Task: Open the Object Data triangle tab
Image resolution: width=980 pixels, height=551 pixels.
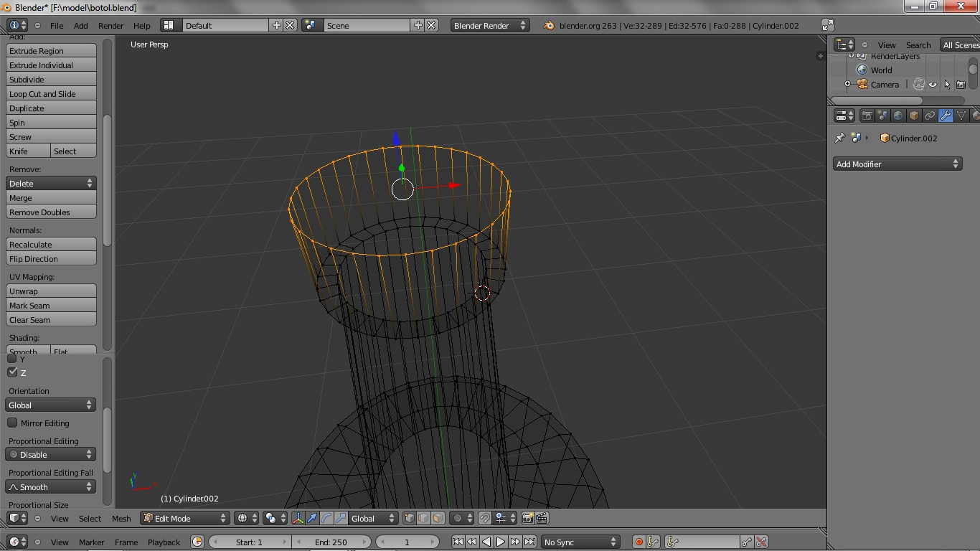Action: point(961,116)
